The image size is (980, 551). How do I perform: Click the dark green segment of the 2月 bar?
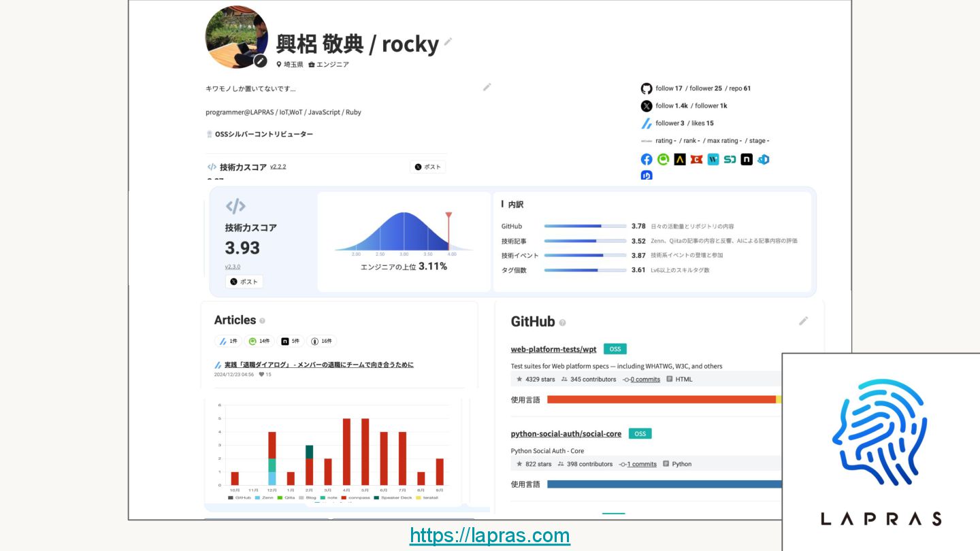[309, 452]
